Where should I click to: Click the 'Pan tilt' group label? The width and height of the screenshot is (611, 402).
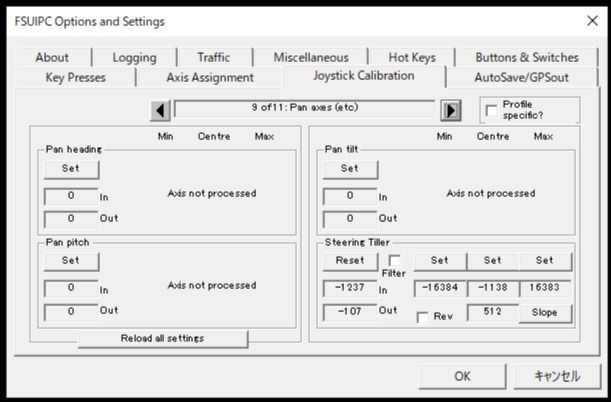tap(341, 149)
